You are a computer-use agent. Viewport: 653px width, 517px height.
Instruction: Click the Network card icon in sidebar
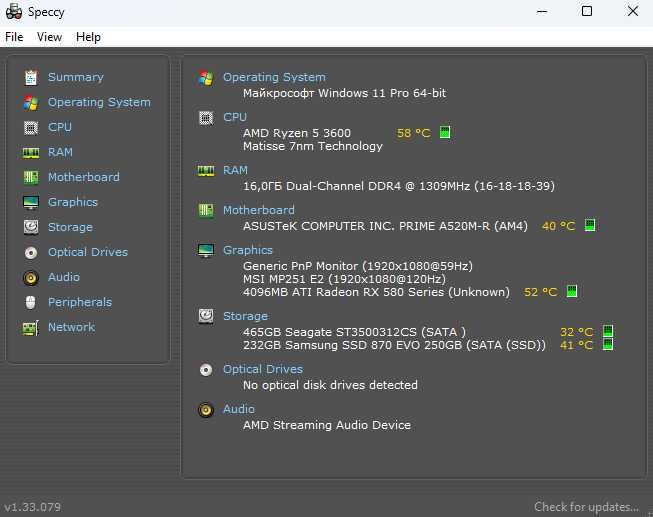coord(31,328)
